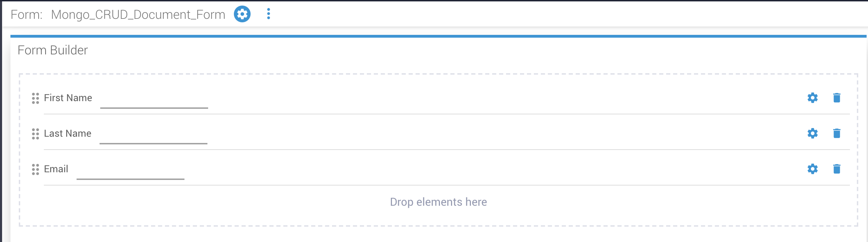Click the blue divider bar below the header
This screenshot has width=868, height=242.
click(x=434, y=36)
